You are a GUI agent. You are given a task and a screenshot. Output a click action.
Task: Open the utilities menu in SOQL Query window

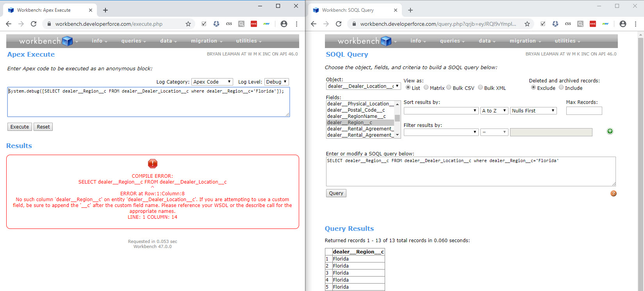point(567,41)
